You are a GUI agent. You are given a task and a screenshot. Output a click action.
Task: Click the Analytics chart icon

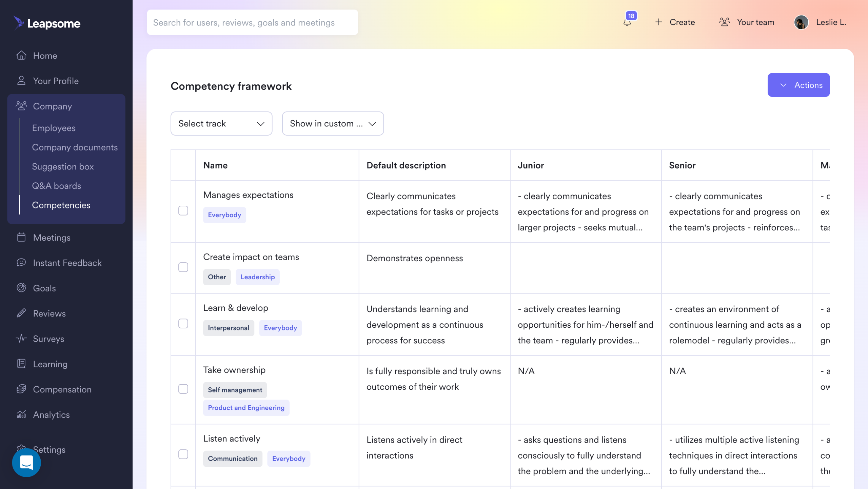click(x=21, y=414)
